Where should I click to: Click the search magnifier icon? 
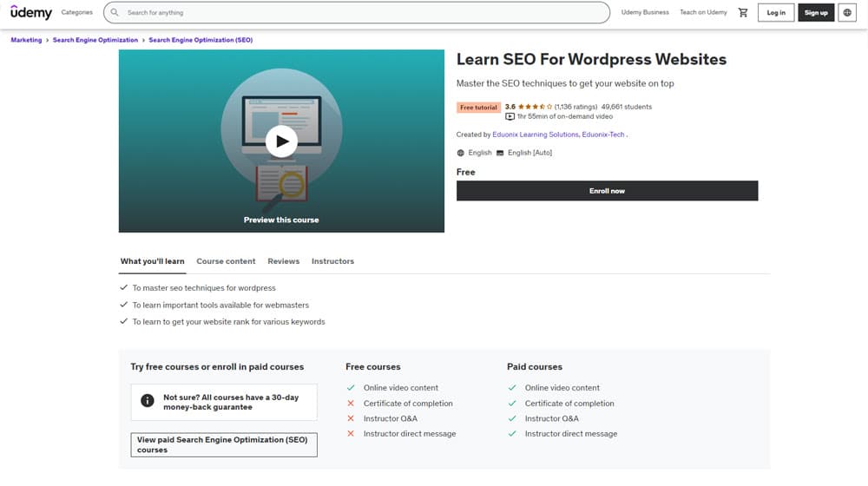(115, 12)
